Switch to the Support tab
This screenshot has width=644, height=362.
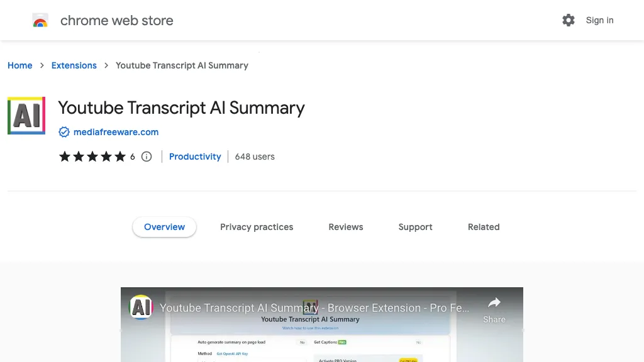click(x=415, y=227)
